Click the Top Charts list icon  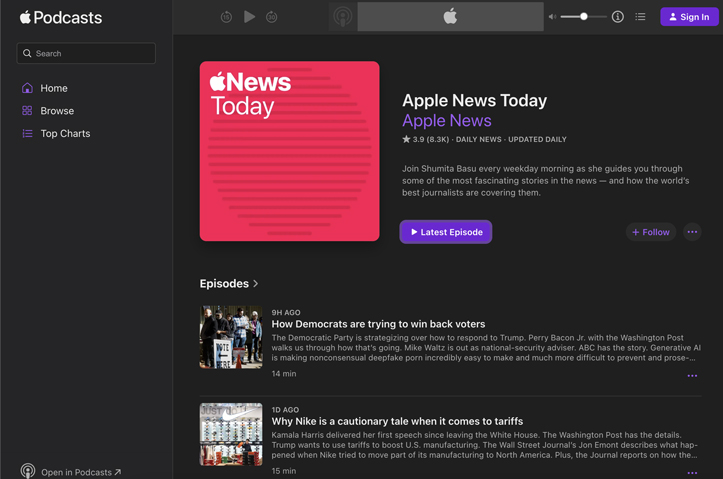coord(27,133)
